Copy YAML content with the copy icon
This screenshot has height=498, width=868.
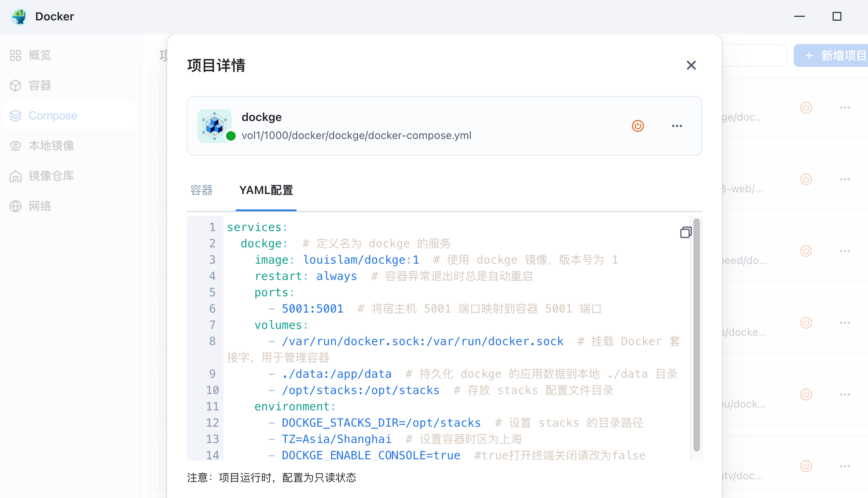pos(686,232)
